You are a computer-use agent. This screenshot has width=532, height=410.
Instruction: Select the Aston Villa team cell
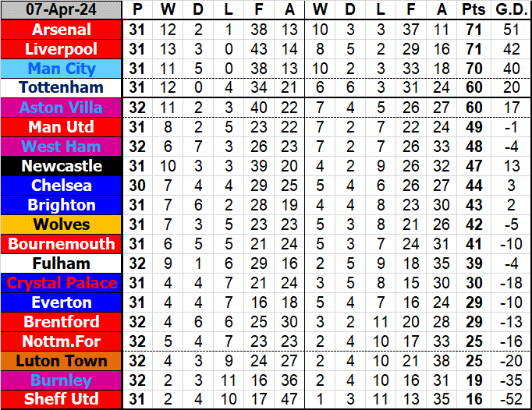(62, 108)
